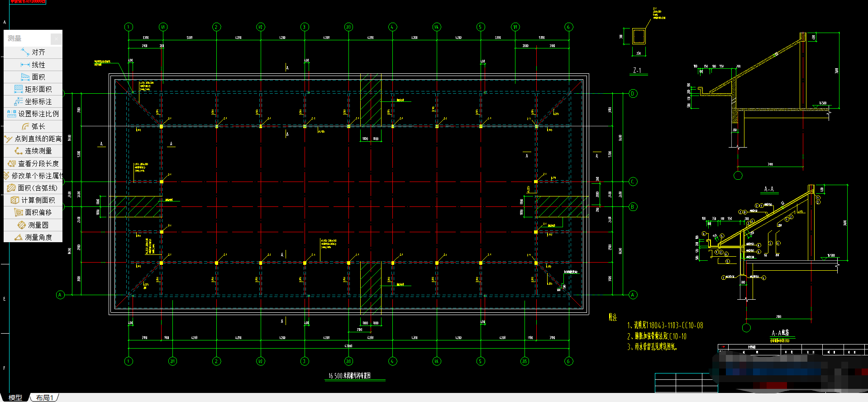The width and height of the screenshot is (868, 402).
Task: Pick the 测量角度 angle measure tool
Action: pyautogui.click(x=33, y=237)
